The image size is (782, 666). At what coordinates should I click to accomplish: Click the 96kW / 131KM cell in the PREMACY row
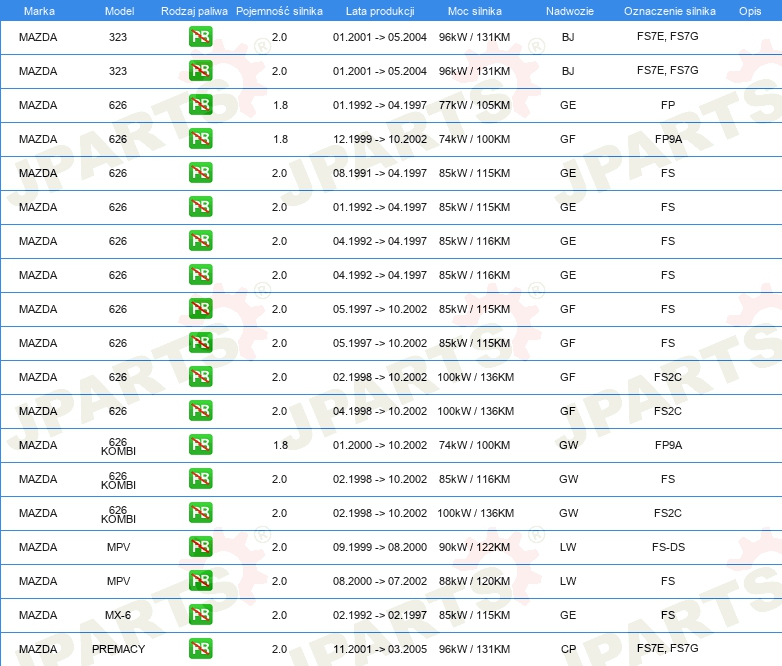[474, 649]
